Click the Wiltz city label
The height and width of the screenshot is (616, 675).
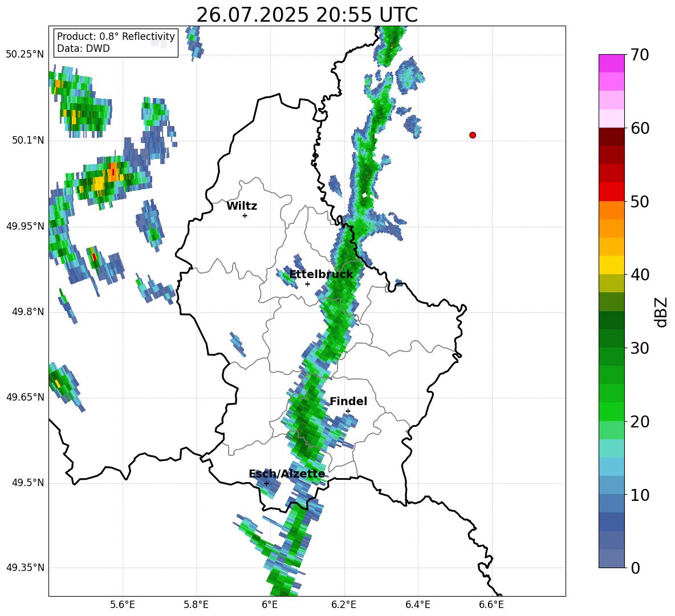[242, 206]
